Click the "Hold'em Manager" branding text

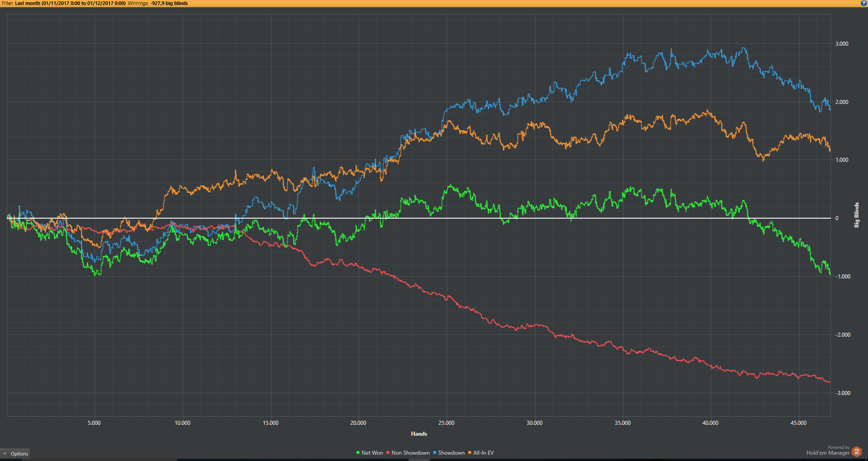point(828,453)
